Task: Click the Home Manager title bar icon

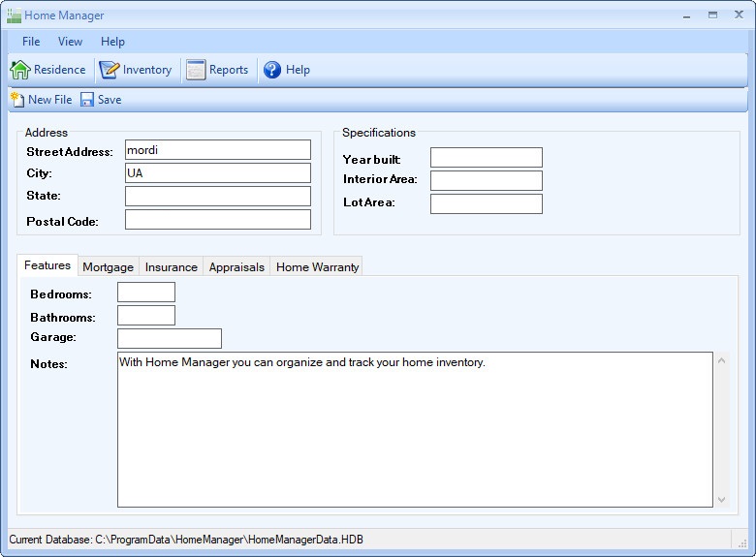Action: click(x=14, y=15)
